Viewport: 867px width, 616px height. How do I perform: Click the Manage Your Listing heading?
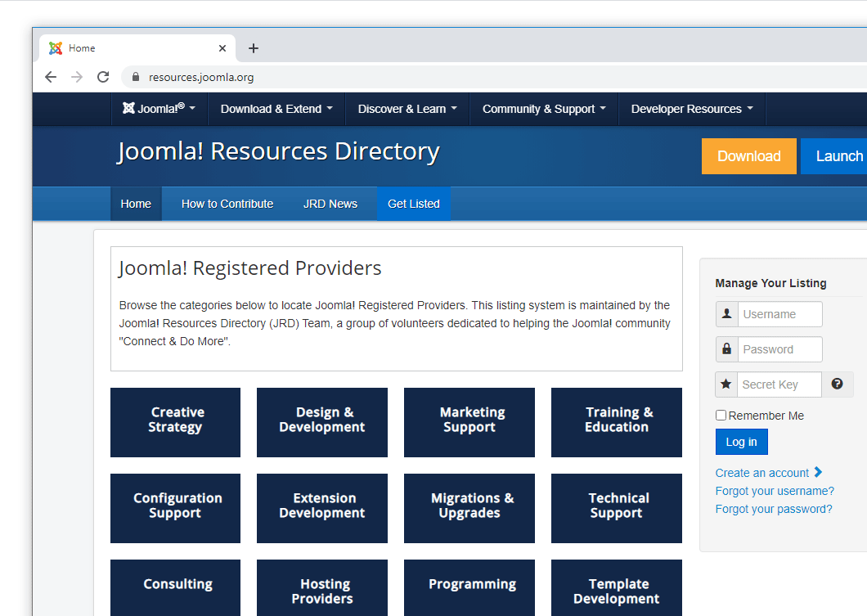tap(770, 283)
